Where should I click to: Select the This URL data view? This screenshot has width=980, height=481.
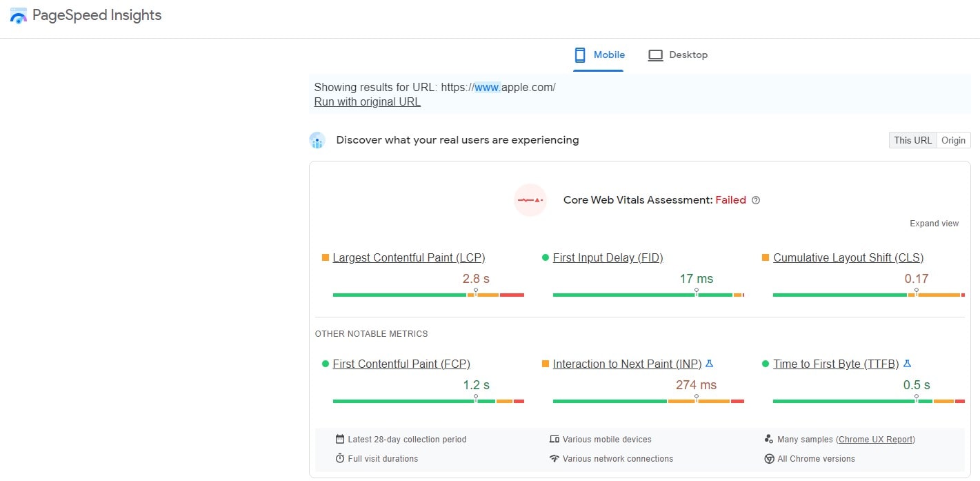912,139
